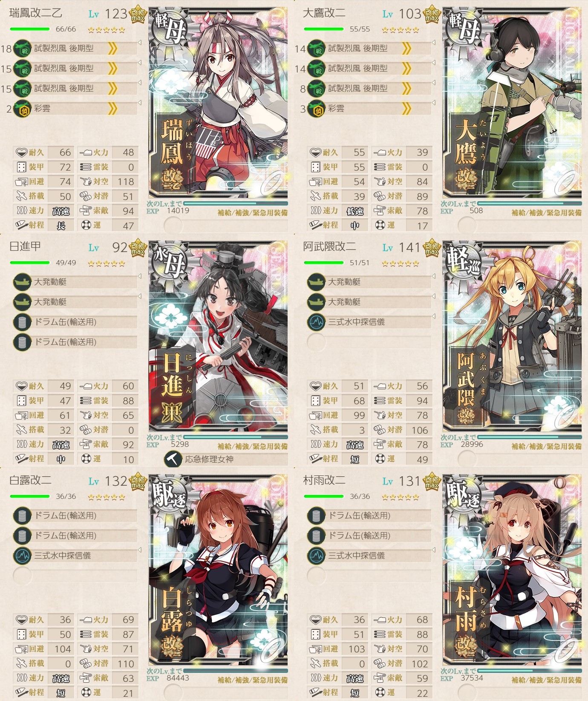Select Murasame's first ドラム缶(輸送用) equipment row

click(369, 516)
